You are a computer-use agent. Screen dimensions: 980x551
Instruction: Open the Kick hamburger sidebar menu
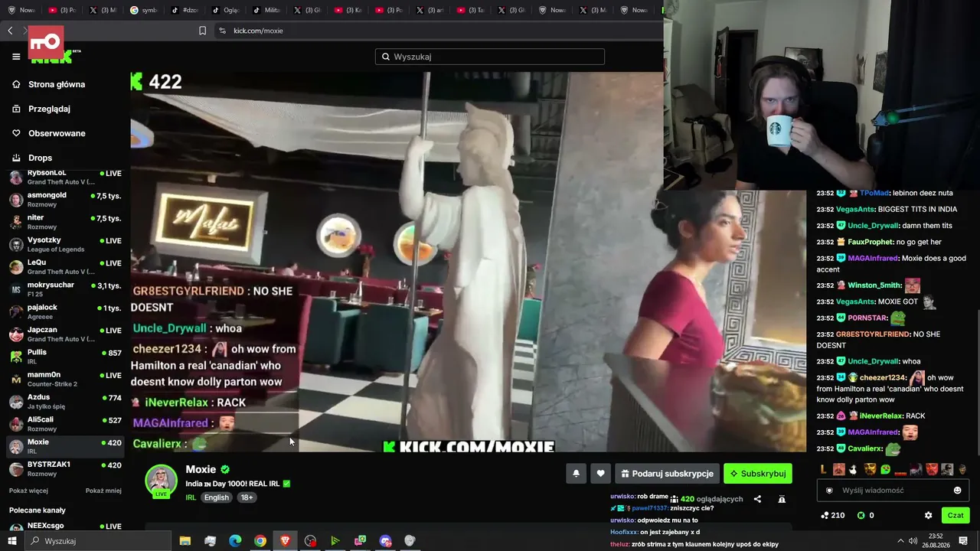16,57
